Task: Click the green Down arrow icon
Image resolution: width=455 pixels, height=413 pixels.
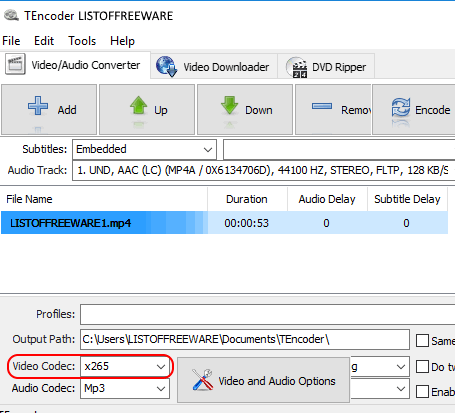Action: pyautogui.click(x=229, y=105)
